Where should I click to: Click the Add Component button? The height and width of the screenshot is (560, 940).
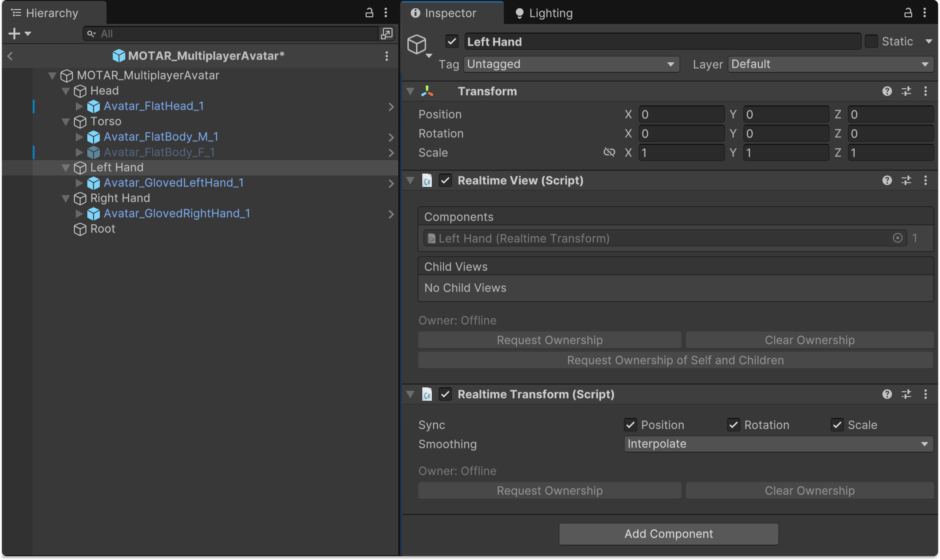[x=668, y=534]
